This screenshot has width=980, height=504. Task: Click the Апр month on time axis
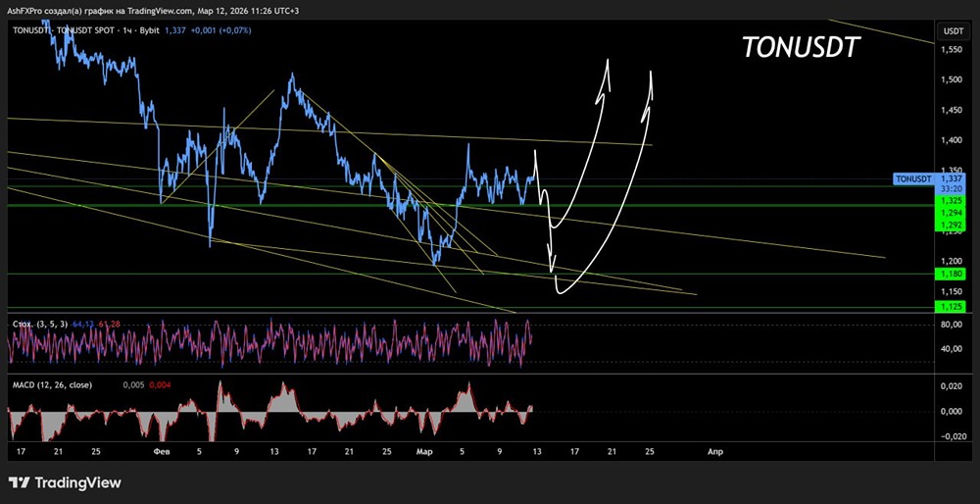714,451
